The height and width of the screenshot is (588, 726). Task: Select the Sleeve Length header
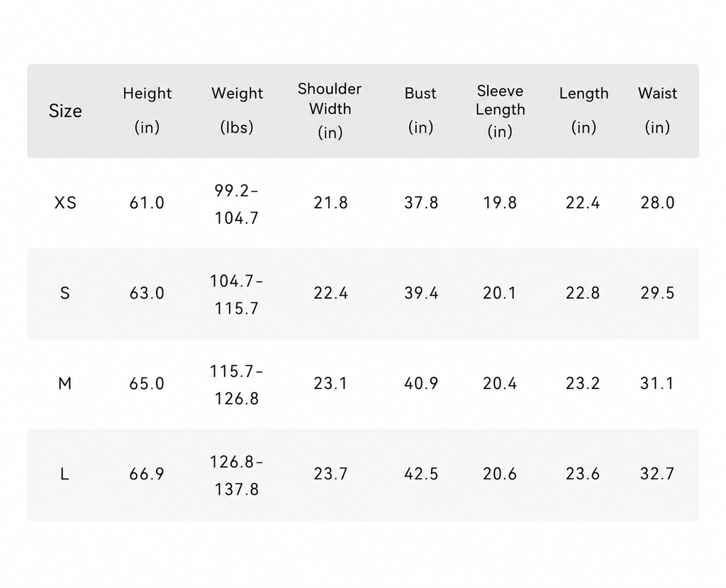[x=500, y=111]
